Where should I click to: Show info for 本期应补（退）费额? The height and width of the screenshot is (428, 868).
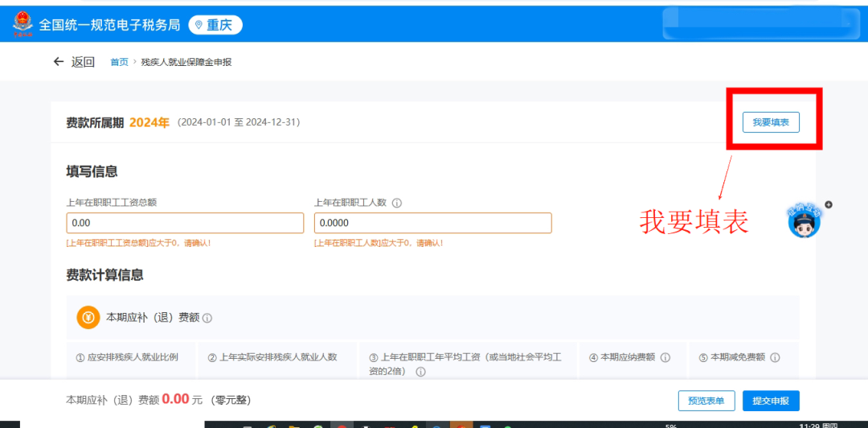click(207, 319)
